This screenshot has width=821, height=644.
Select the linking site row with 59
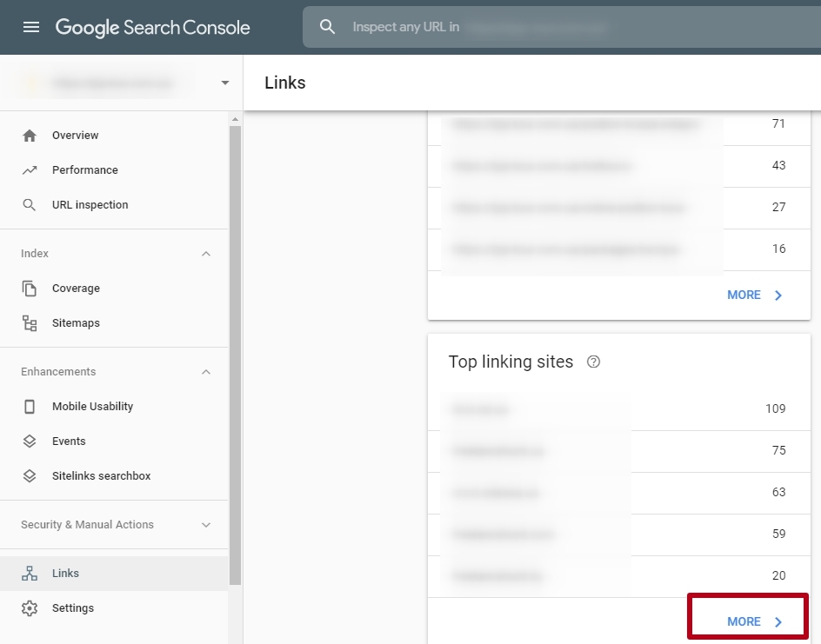619,534
